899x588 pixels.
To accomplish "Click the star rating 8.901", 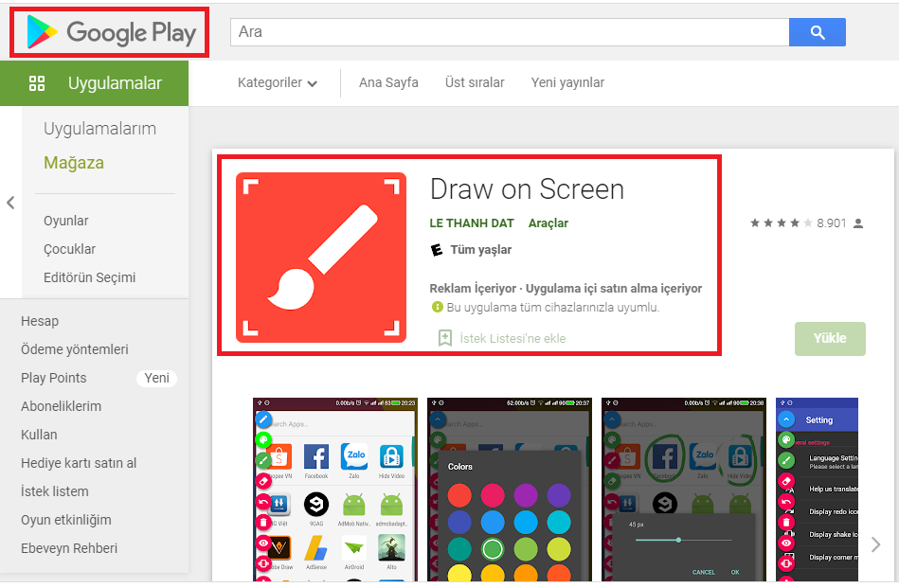I will 798,223.
